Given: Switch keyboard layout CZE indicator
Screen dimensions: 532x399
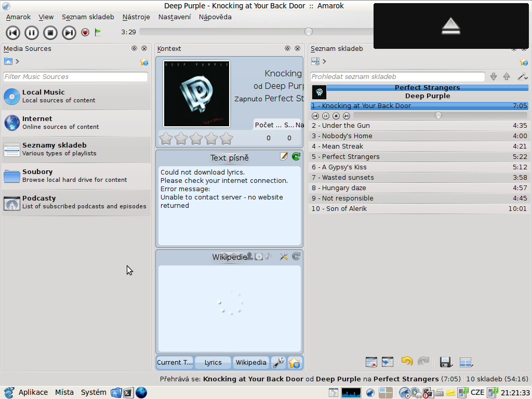Looking at the screenshot, I should coord(477,393).
